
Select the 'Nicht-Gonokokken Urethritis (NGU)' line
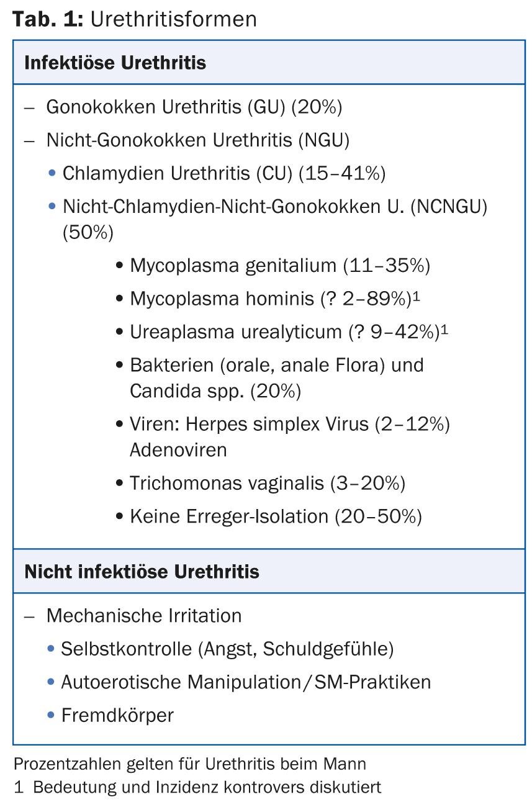(x=197, y=140)
